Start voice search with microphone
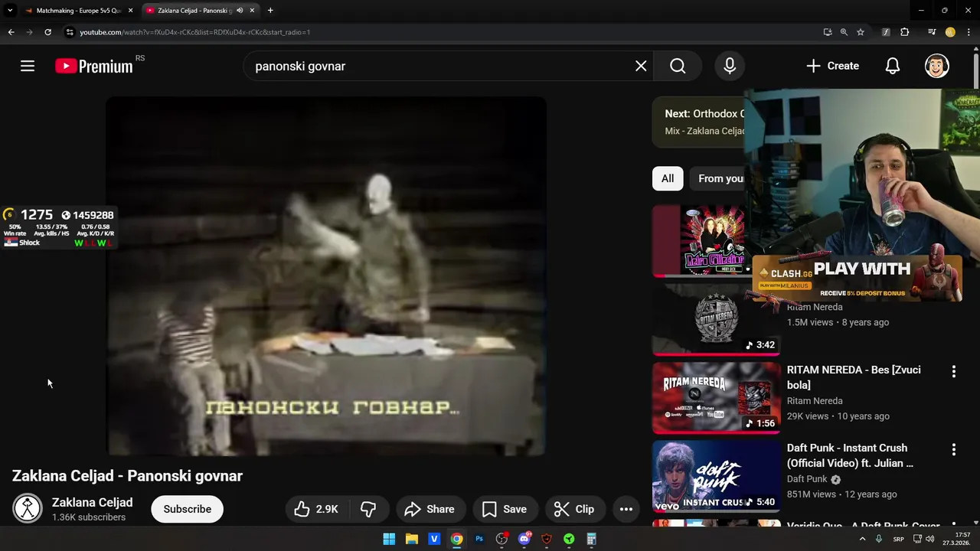 tap(730, 66)
